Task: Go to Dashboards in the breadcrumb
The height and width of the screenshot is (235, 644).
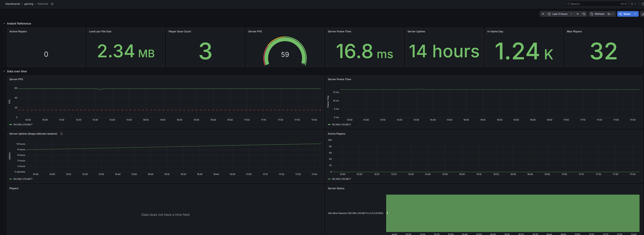Action: (13, 4)
